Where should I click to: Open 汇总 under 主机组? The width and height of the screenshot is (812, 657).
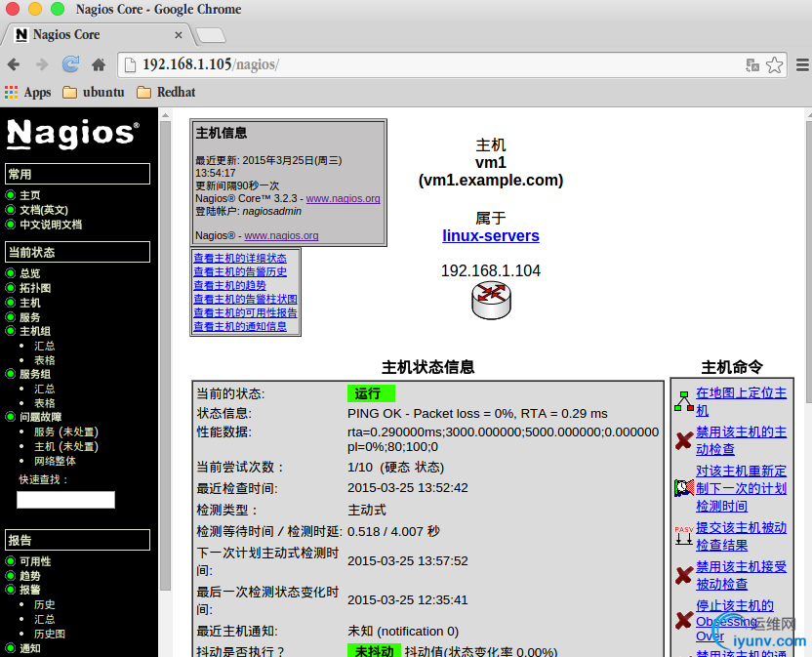[x=44, y=346]
